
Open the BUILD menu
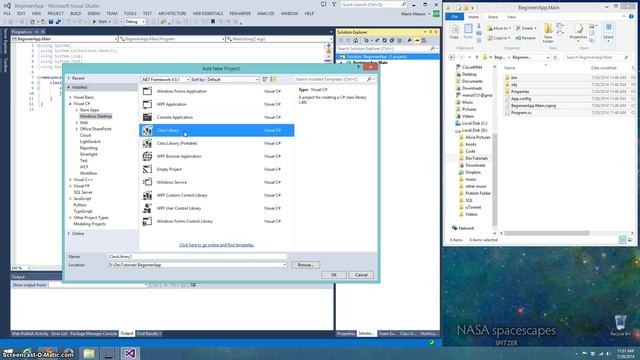point(76,13)
